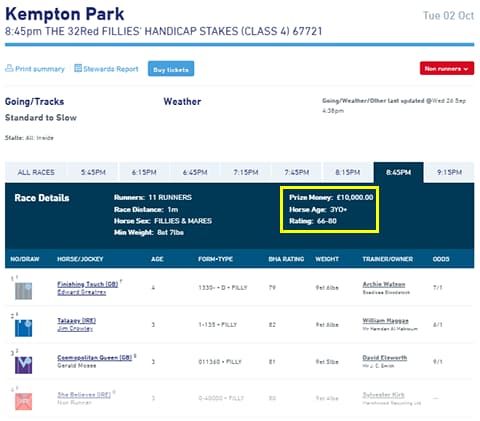The image size is (480, 421).
Task: Open the Finishing Touch (GB) horse link
Action: (x=88, y=284)
